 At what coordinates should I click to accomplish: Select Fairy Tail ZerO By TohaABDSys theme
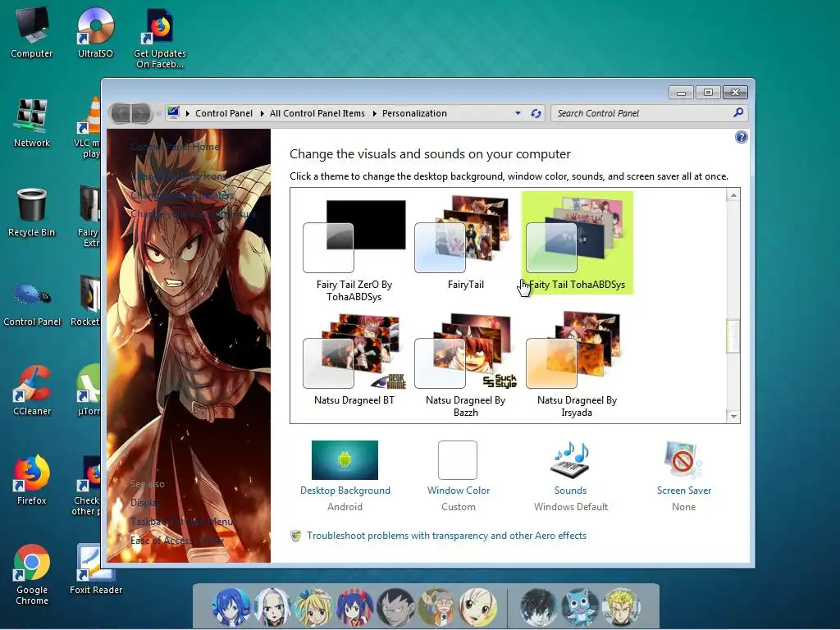click(354, 248)
